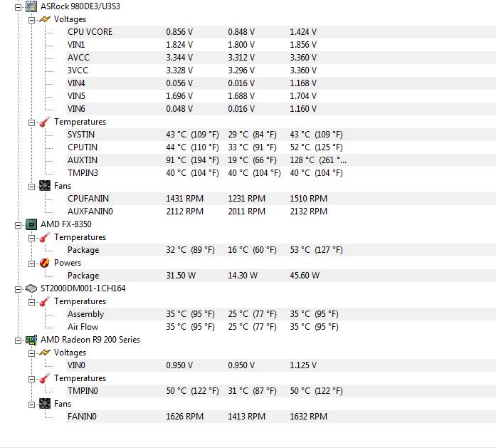
Task: Collapse the AMD FX-8350 node
Action: tap(19, 225)
